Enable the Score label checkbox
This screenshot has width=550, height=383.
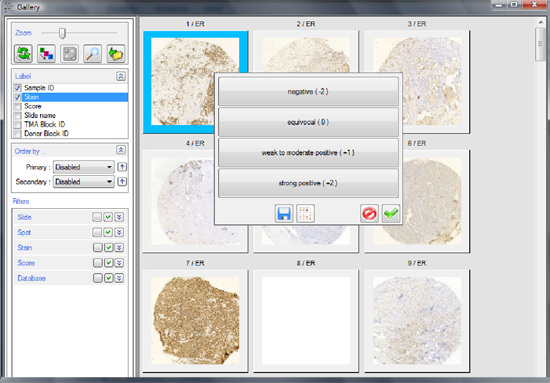click(17, 106)
